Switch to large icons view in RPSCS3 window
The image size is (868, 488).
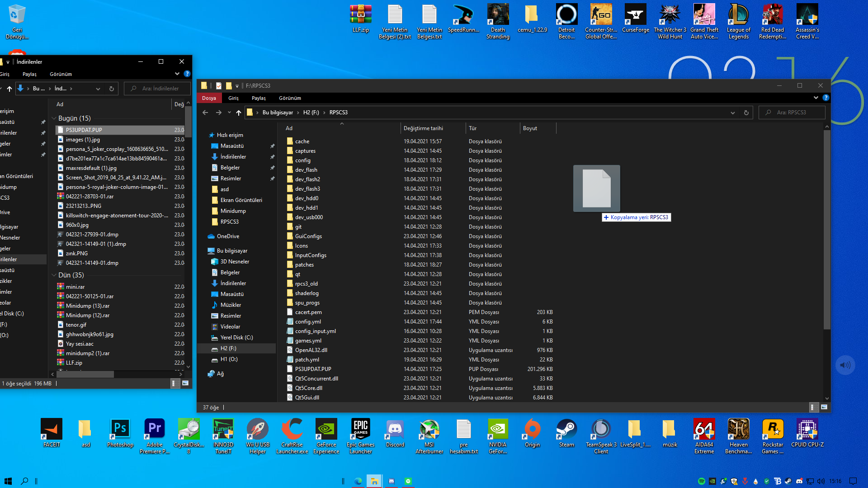tap(824, 407)
